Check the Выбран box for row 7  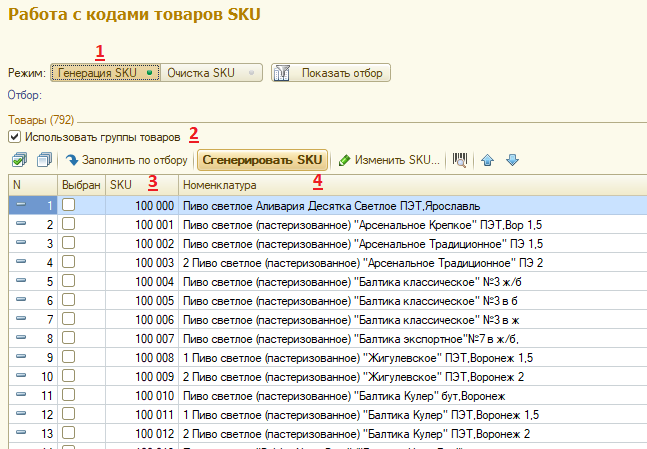point(68,319)
